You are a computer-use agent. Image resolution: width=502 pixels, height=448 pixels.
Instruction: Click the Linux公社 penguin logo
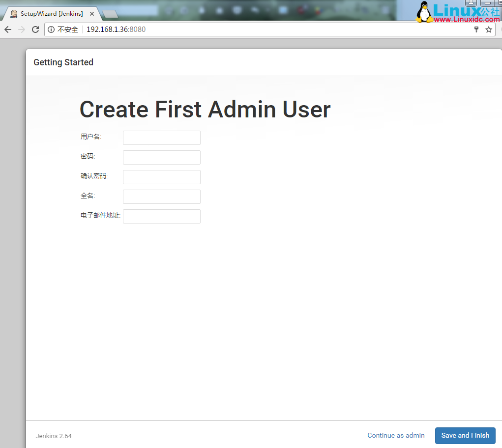tap(424, 12)
